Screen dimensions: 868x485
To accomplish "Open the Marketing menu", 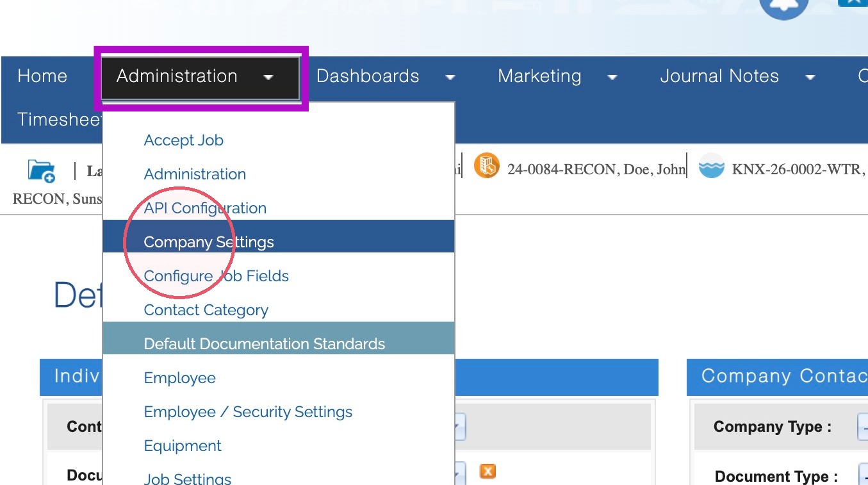I will [539, 76].
